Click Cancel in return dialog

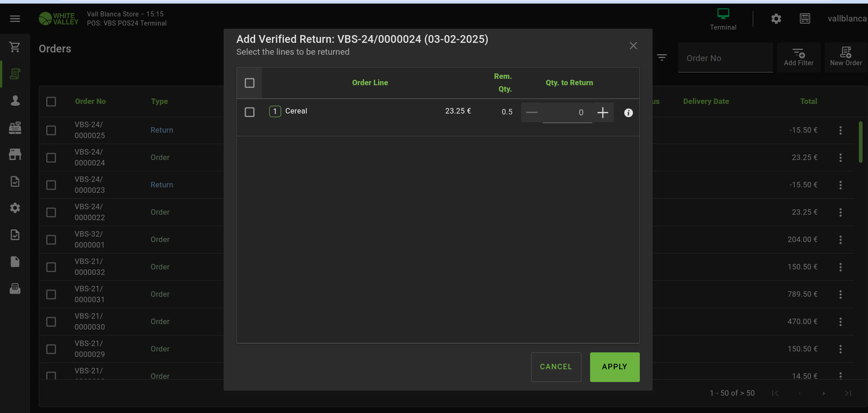pyautogui.click(x=556, y=367)
